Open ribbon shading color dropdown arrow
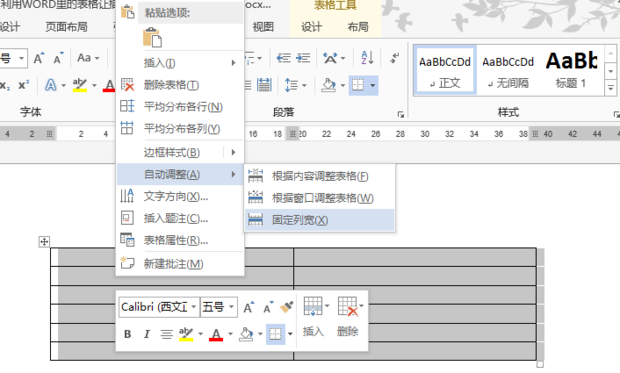This screenshot has height=373, width=620. [x=343, y=85]
